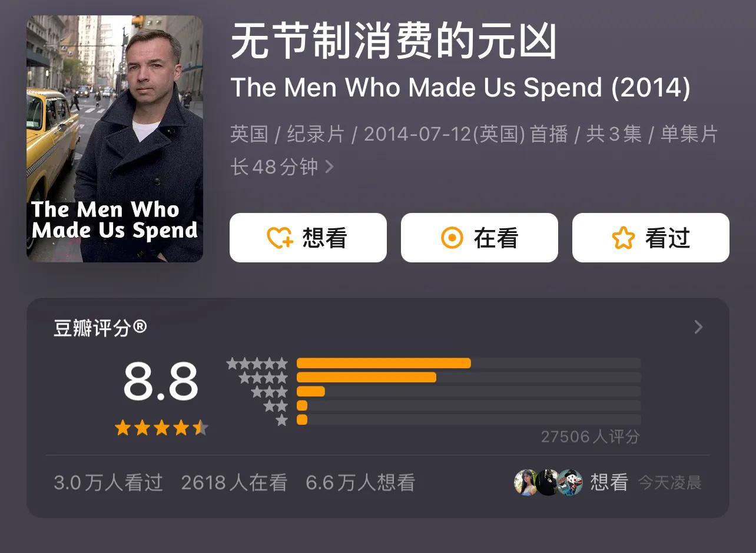The width and height of the screenshot is (756, 553).
Task: Tap the star icon on 看过
Action: [624, 238]
